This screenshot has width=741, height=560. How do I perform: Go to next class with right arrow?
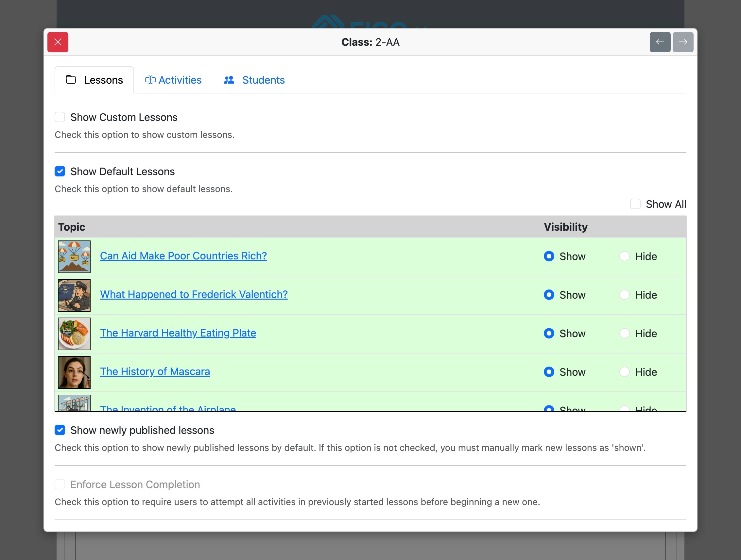683,42
